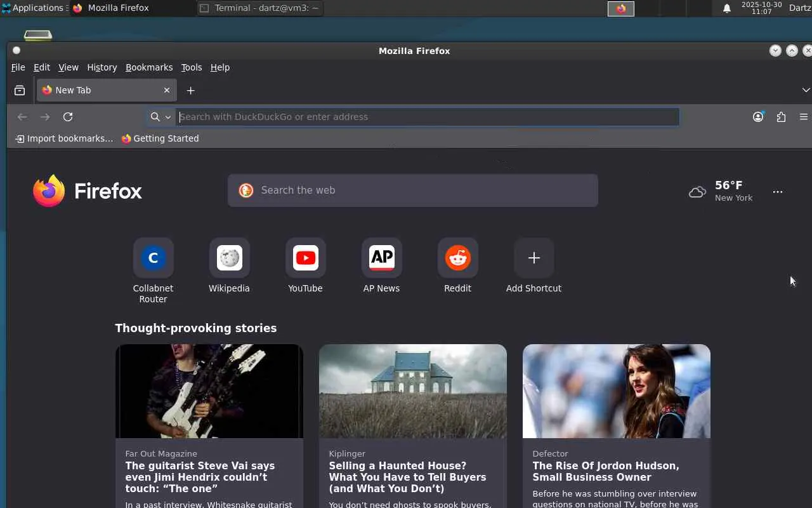Open the weather options three-dot menu
Viewport: 812px width, 508px height.
[x=778, y=191]
